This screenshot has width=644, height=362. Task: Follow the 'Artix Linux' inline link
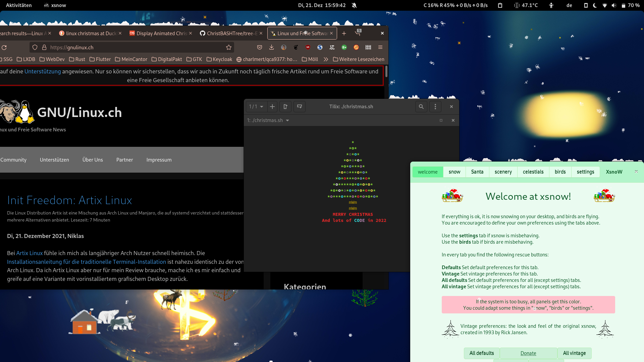click(30, 253)
